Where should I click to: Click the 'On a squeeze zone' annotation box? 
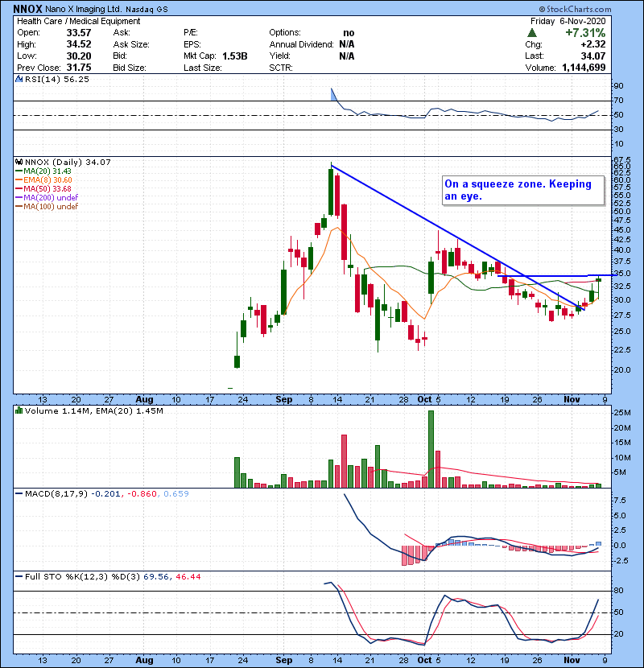click(x=523, y=191)
